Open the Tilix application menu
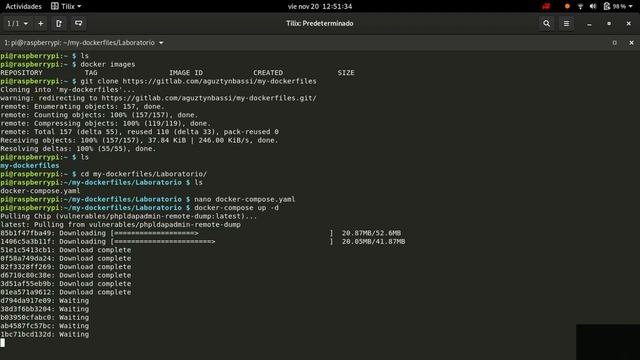 pyautogui.click(x=66, y=6)
